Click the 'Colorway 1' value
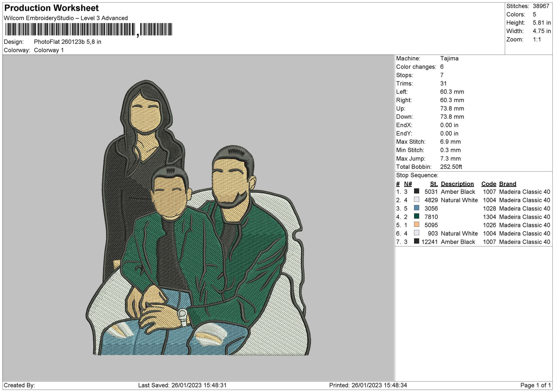 pyautogui.click(x=49, y=50)
